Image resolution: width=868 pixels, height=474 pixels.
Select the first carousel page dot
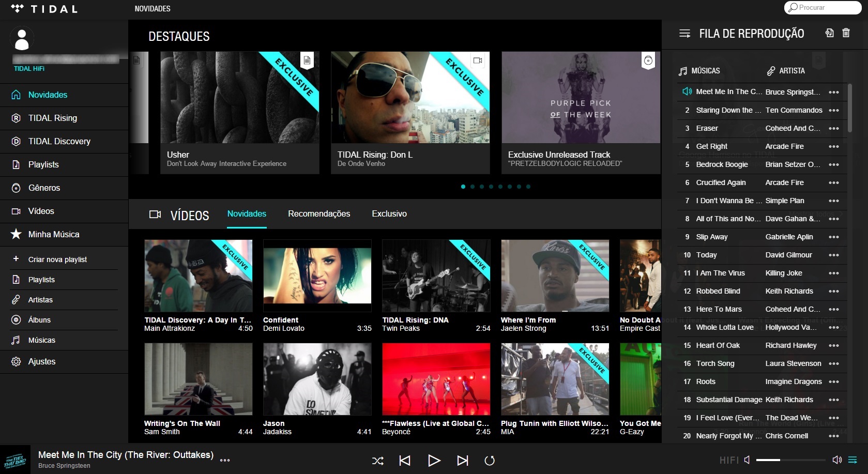pyautogui.click(x=463, y=187)
